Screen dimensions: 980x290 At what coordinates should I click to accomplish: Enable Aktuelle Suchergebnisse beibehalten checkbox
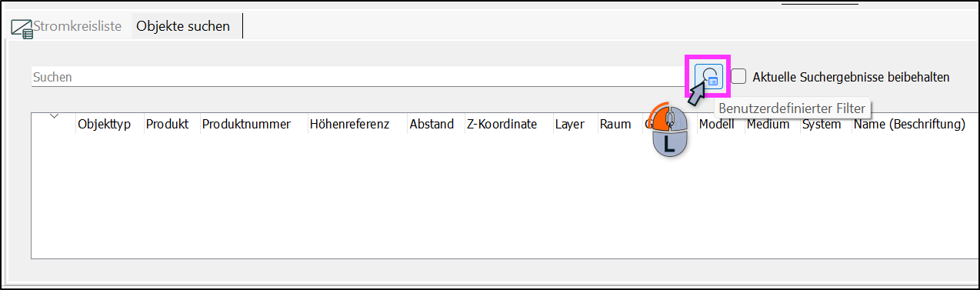[738, 77]
